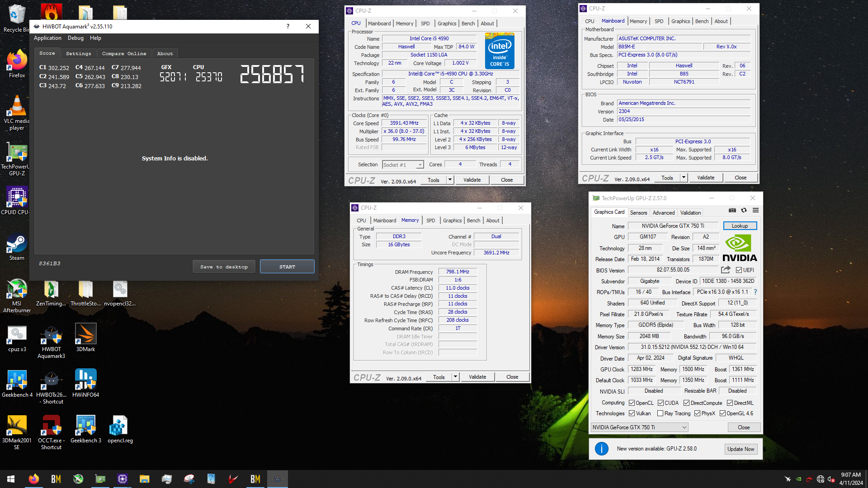The height and width of the screenshot is (488, 868).
Task: Click Save to desktop in Aquamark
Action: click(224, 267)
